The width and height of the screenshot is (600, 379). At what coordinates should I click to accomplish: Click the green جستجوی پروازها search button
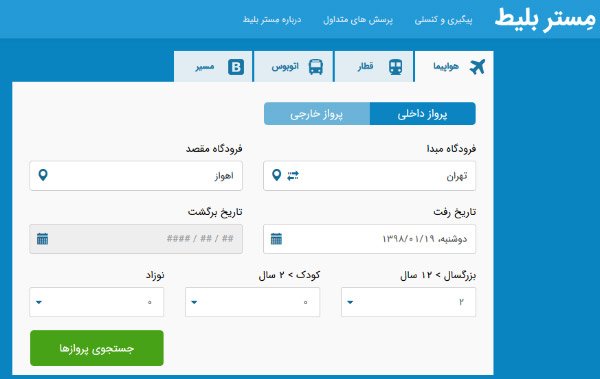click(x=97, y=348)
